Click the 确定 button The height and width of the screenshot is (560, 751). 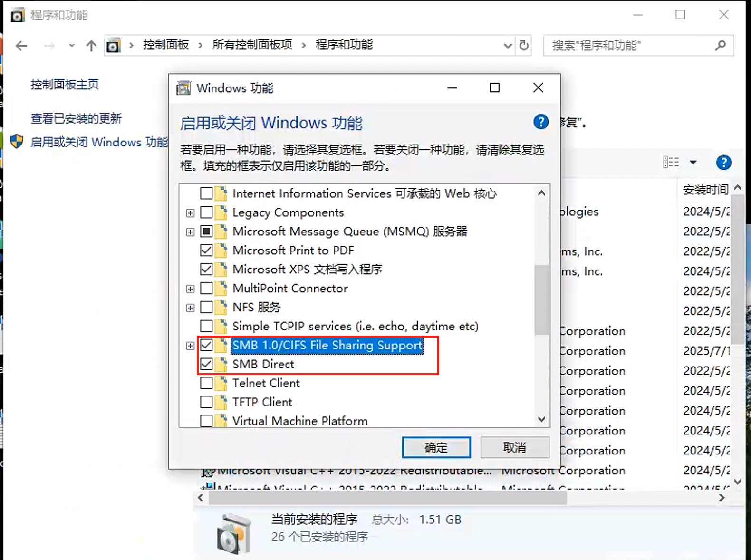(436, 448)
